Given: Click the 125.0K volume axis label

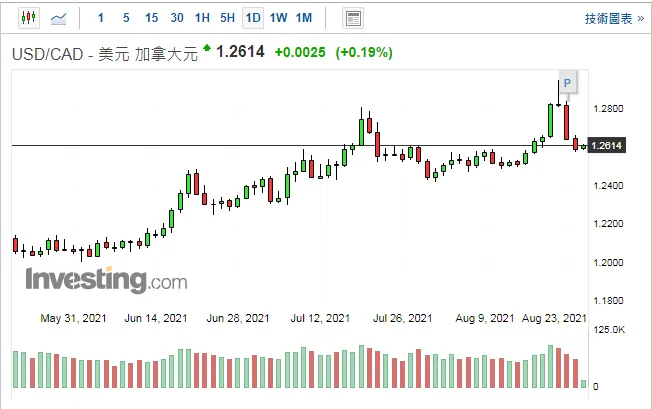Looking at the screenshot, I should [609, 330].
